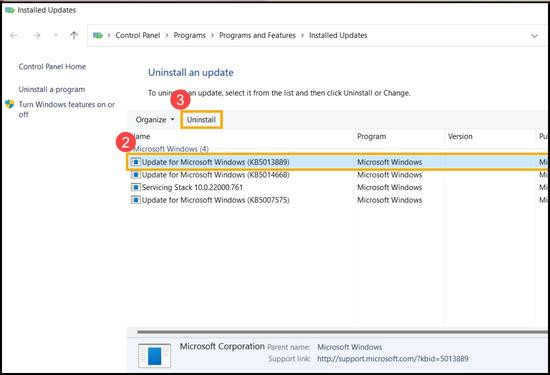Click the Up one level arrow

point(74,35)
